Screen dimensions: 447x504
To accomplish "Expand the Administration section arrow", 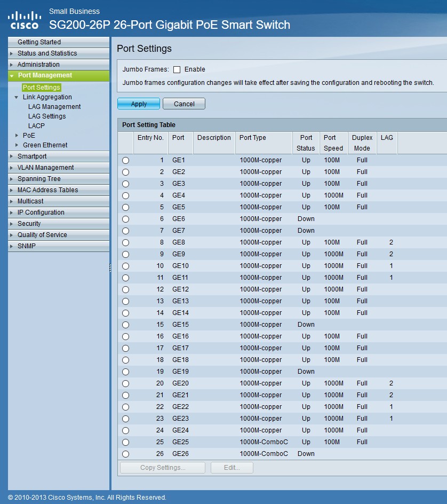I will point(12,65).
